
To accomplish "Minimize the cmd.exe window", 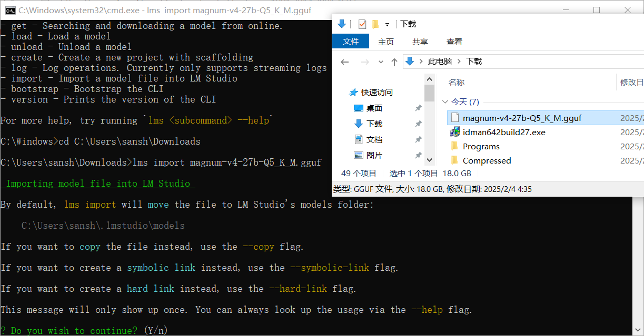I will coord(566,10).
